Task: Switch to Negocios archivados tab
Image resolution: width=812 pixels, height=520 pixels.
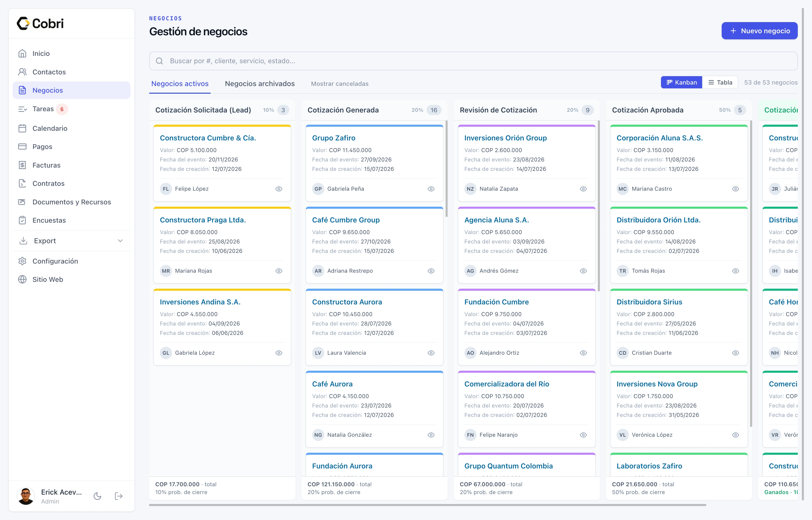Action: [x=260, y=84]
